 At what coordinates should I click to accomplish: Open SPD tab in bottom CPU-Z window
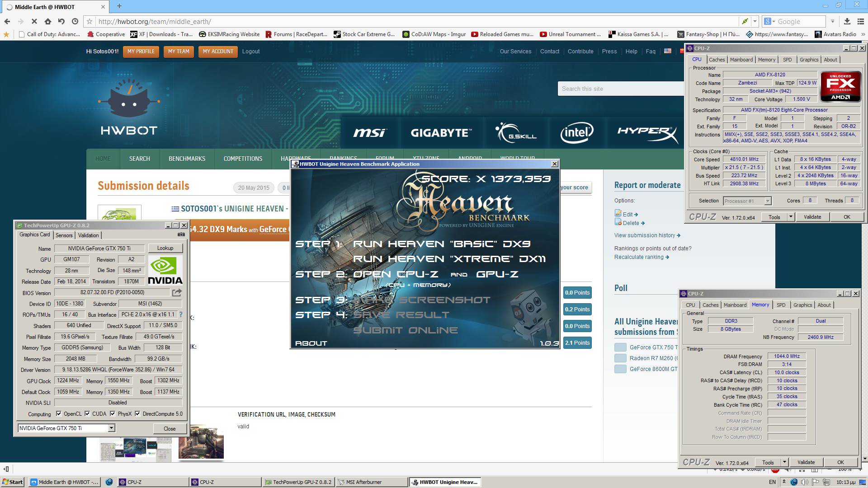(781, 305)
